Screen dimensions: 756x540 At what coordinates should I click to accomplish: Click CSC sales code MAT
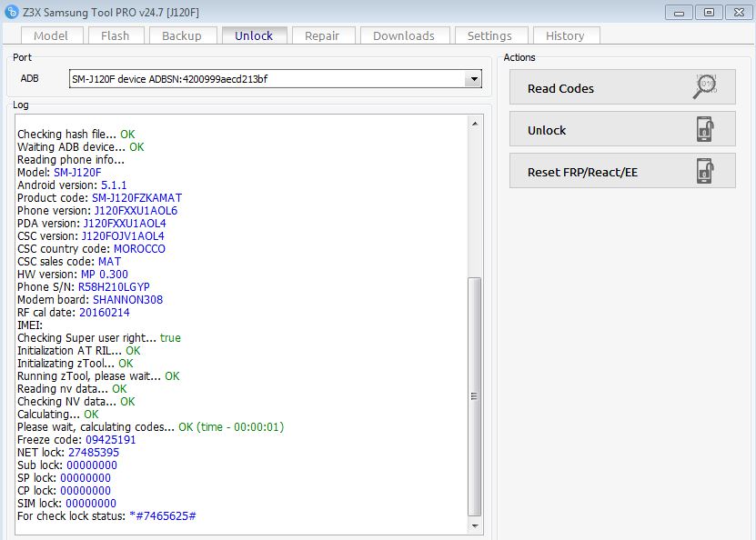[109, 262]
